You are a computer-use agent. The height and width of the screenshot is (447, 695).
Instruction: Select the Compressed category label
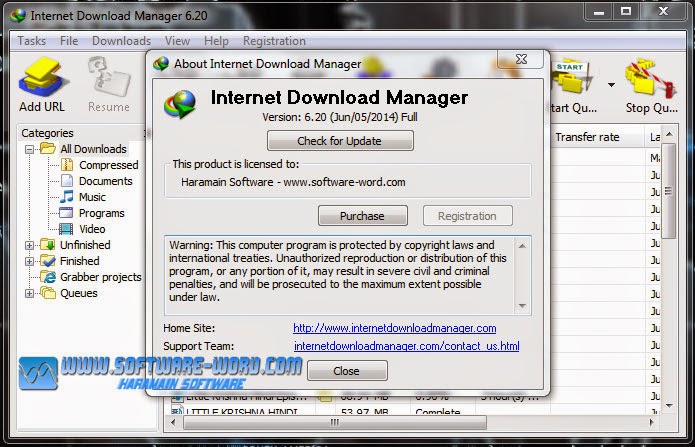pyautogui.click(x=109, y=165)
